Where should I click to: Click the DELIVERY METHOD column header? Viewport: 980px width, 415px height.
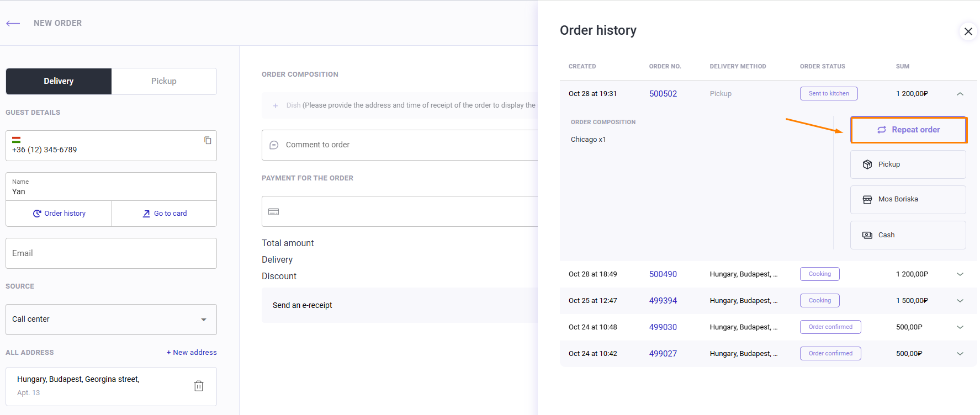738,66
